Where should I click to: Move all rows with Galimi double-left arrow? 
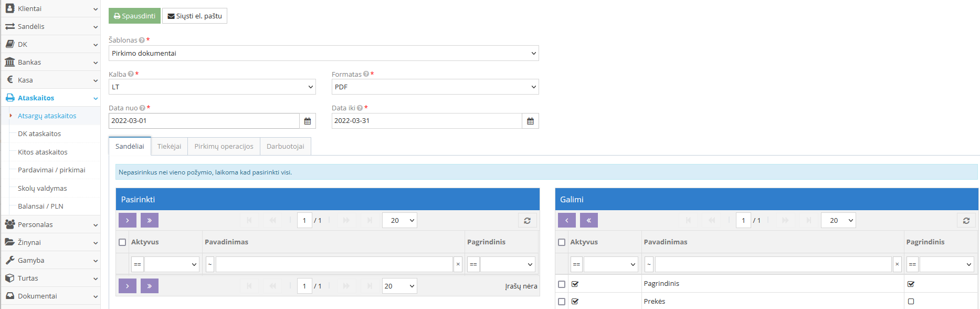(x=589, y=220)
